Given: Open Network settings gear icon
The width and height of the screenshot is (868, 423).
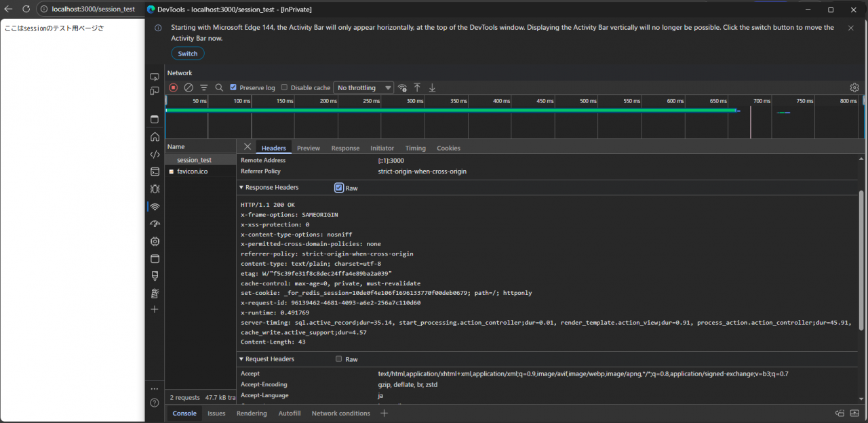Looking at the screenshot, I should 854,87.
